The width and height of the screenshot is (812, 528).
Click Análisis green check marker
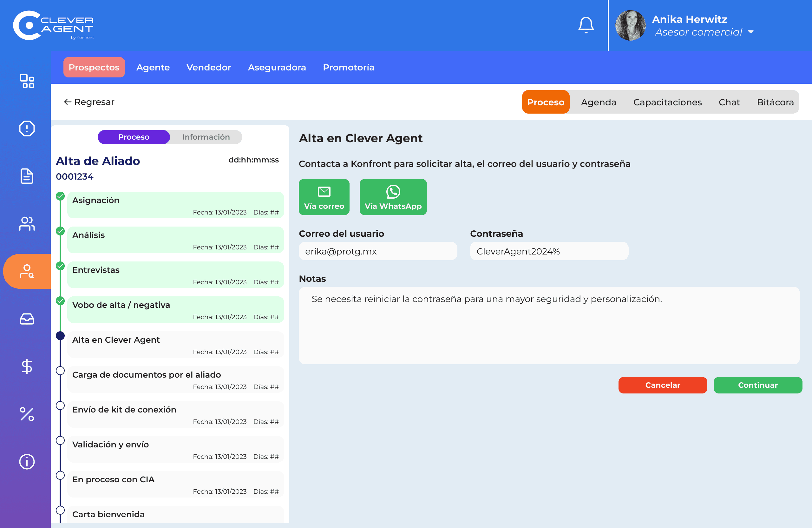[x=60, y=231]
